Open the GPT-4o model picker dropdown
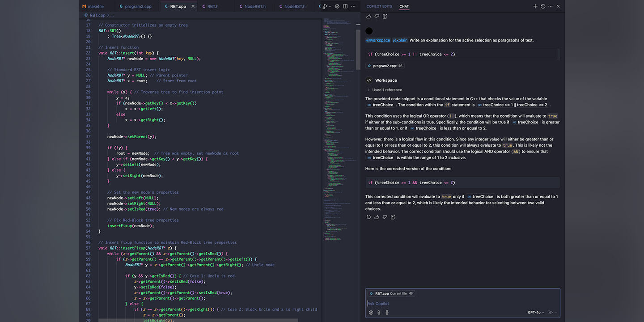Viewport: 644px width, 322px height. coord(536,313)
